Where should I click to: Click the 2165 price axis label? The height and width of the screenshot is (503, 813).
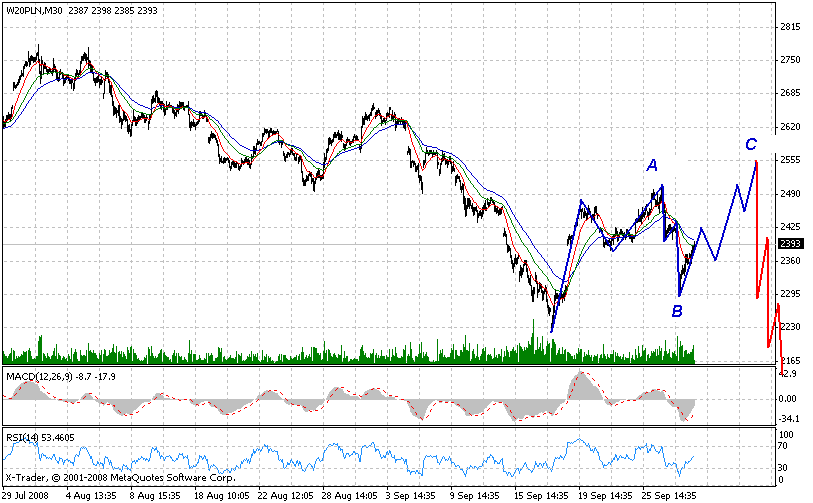pos(792,360)
